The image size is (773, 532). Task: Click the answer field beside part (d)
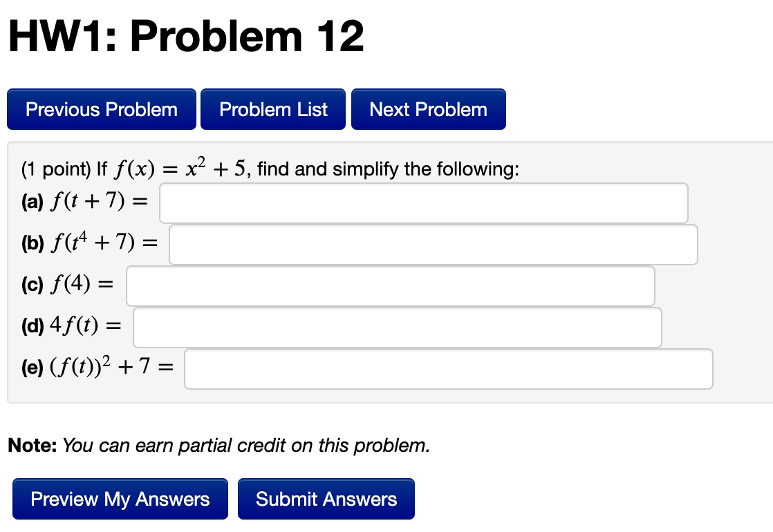coord(397,327)
